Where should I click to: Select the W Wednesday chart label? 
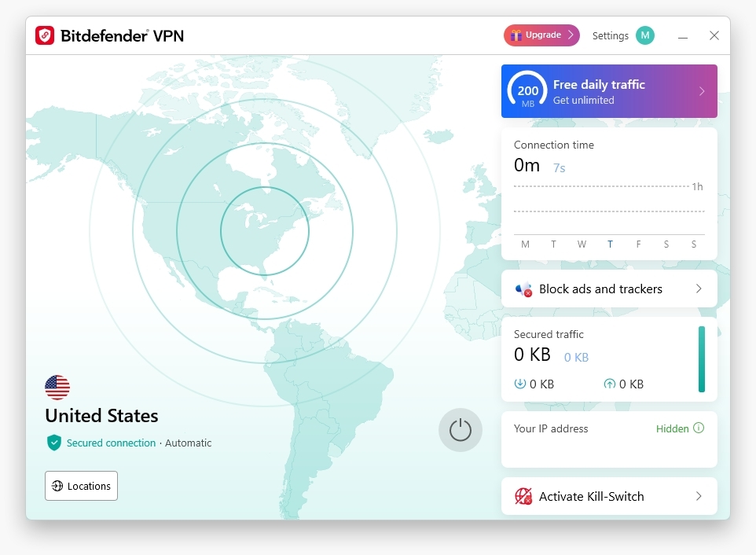[x=582, y=244]
